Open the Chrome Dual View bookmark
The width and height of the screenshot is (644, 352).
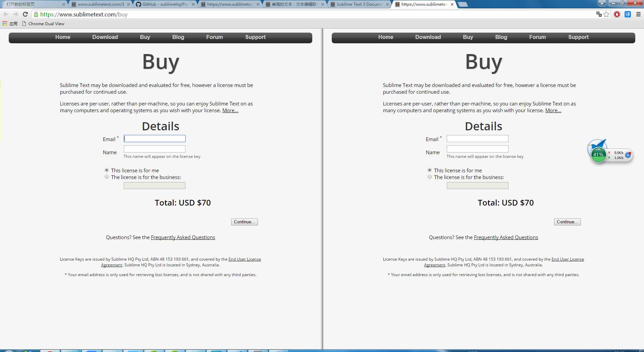pos(43,24)
